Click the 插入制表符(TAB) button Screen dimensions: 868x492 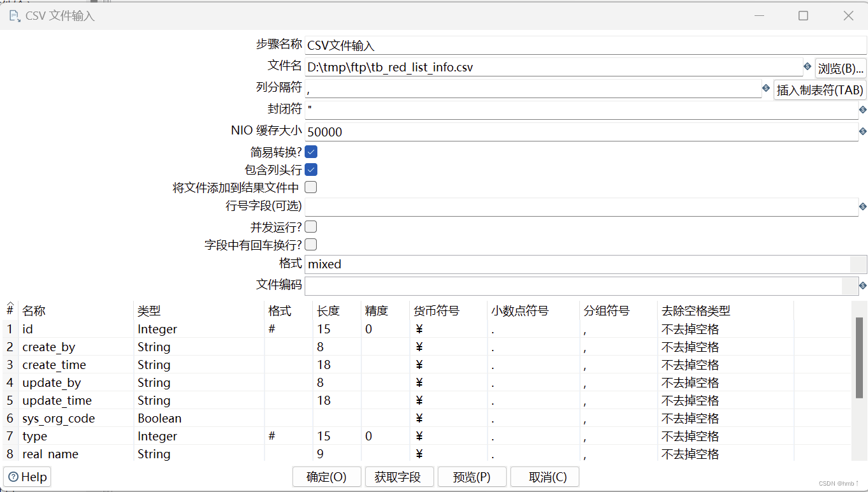820,90
